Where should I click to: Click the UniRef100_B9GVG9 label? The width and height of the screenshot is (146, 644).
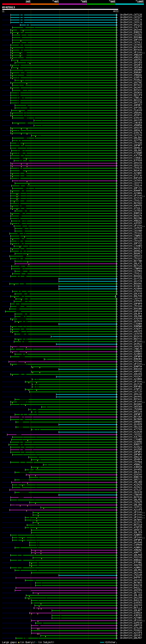131,369
